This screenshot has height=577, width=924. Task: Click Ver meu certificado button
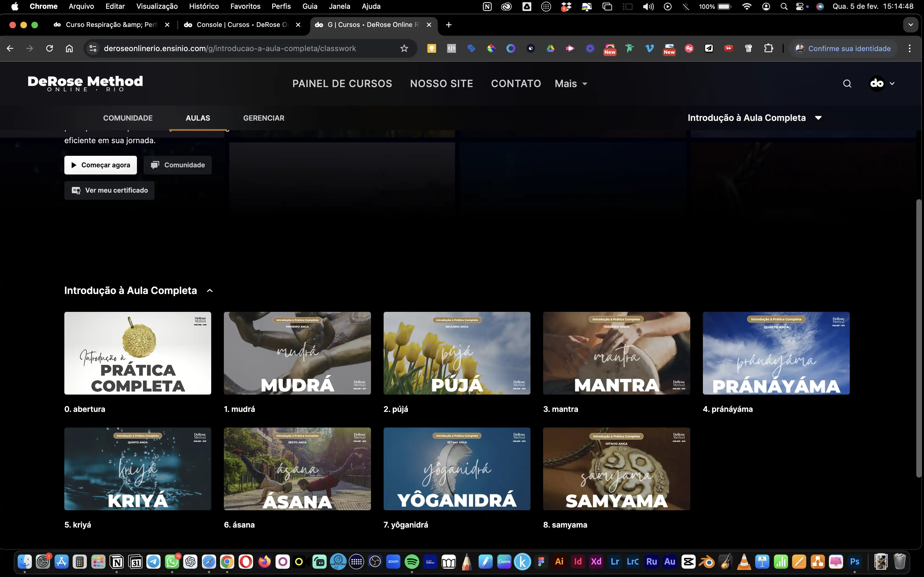tap(109, 190)
